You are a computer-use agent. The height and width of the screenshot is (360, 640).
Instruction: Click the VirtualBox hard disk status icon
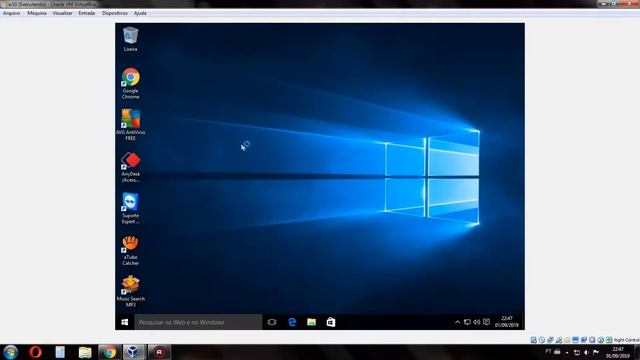[533, 340]
